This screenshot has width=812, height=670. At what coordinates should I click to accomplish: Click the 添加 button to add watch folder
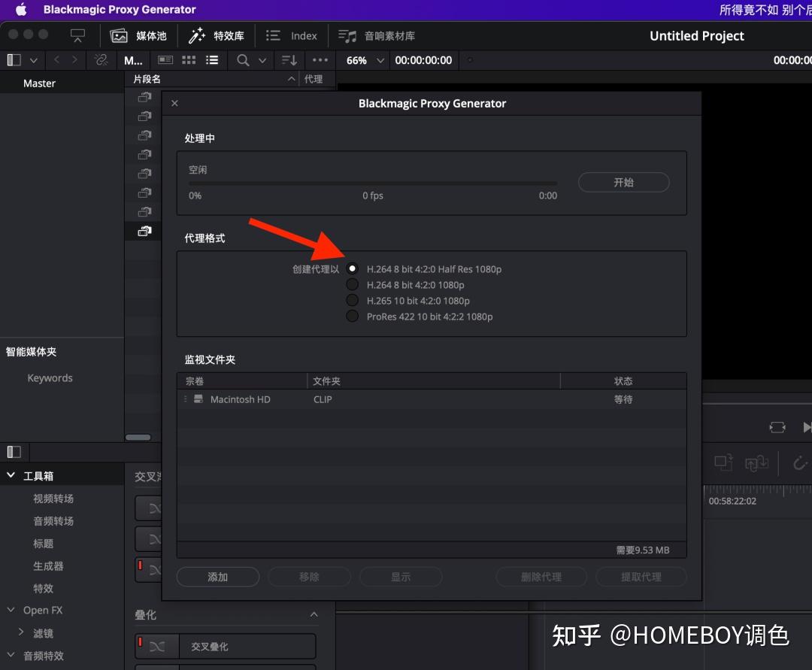[217, 577]
